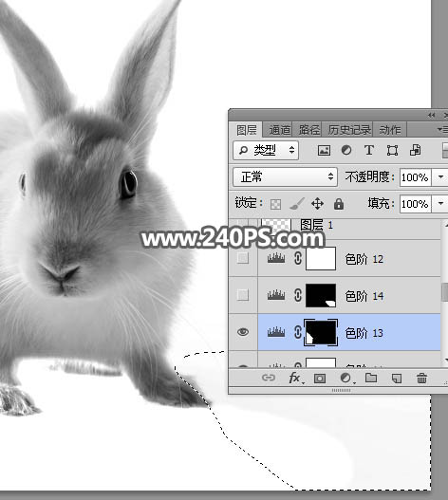Create new layer icon
448x500 pixels.
(x=397, y=379)
